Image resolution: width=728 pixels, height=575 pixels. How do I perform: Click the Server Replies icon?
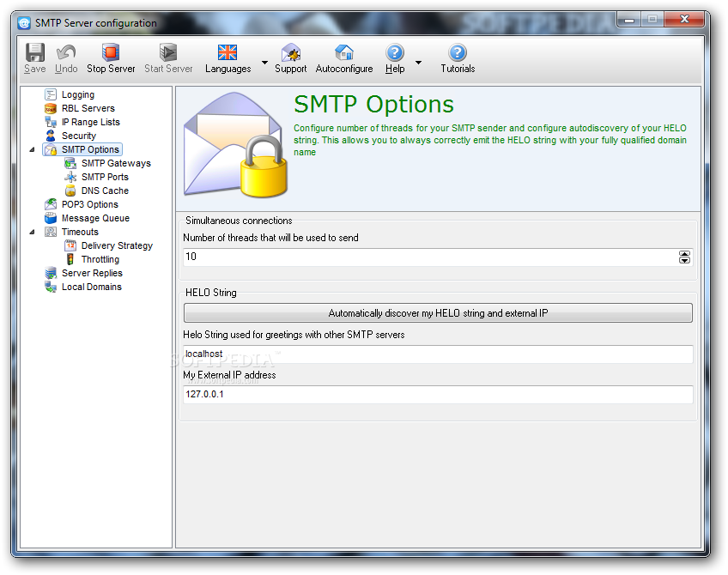point(51,274)
